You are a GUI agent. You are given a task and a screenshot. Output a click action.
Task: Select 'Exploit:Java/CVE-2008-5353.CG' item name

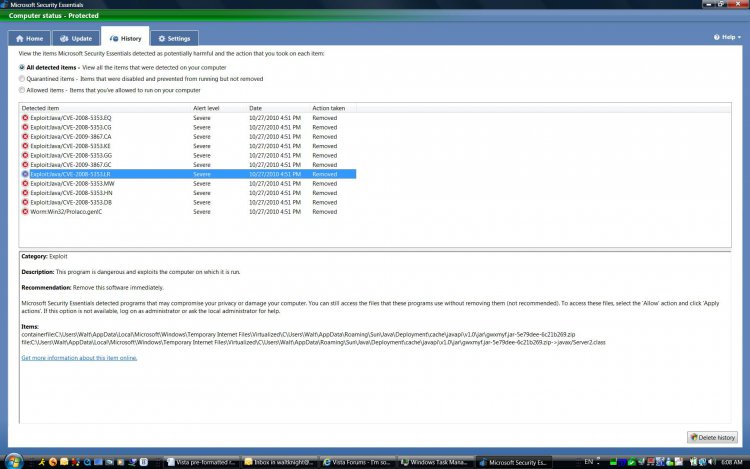pyautogui.click(x=71, y=127)
